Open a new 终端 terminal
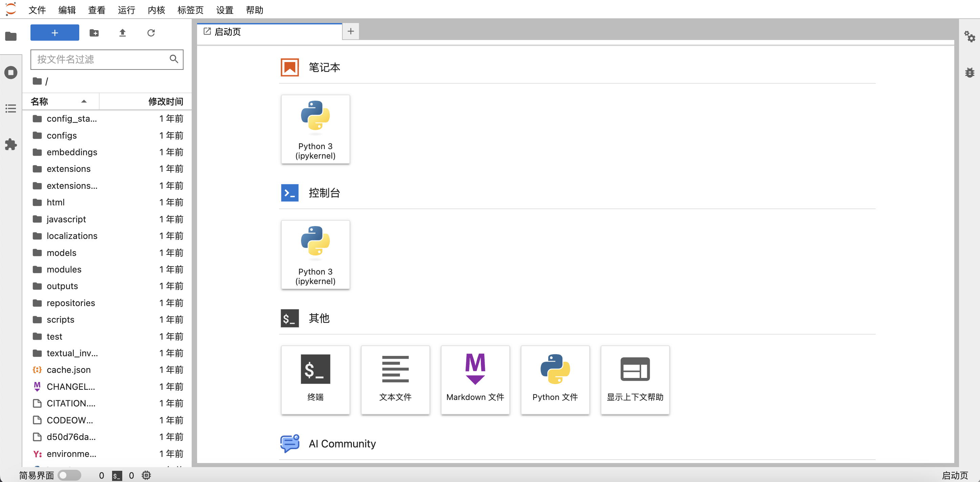Screen dimensions: 980x482 point(315,380)
